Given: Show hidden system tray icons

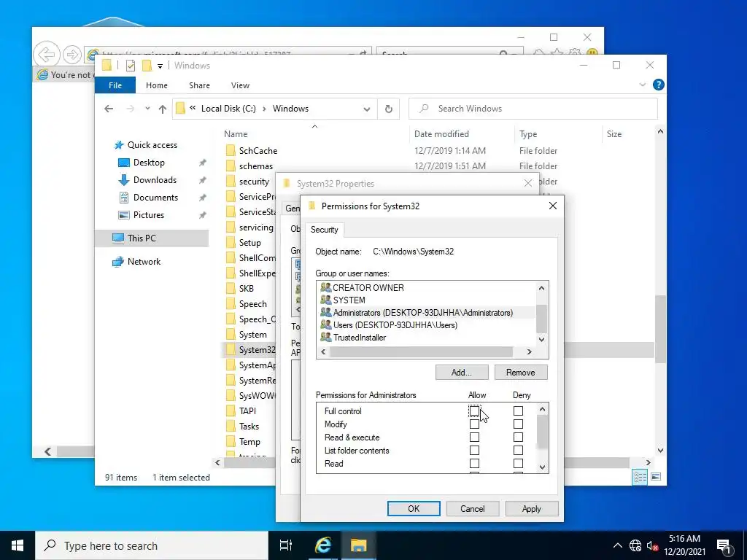Looking at the screenshot, I should pos(617,545).
